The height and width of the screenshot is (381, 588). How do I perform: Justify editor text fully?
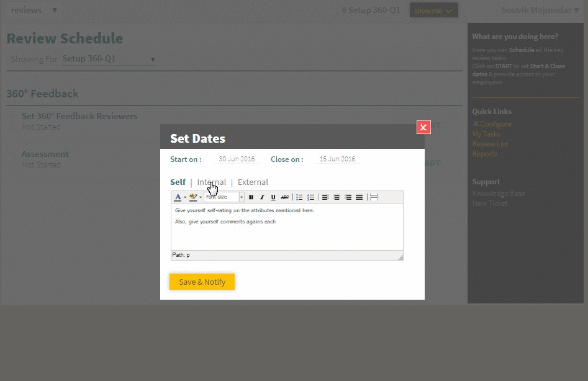click(x=360, y=197)
